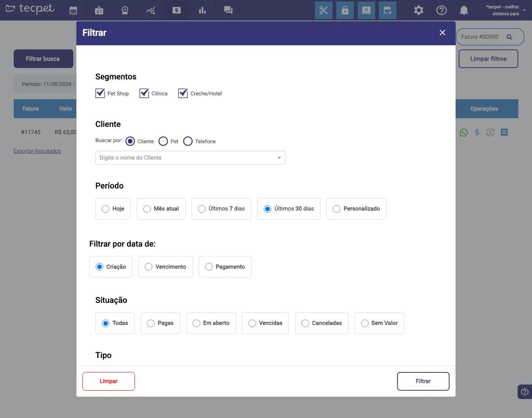
Task: Open the chart search analytics icon
Action: [150, 10]
